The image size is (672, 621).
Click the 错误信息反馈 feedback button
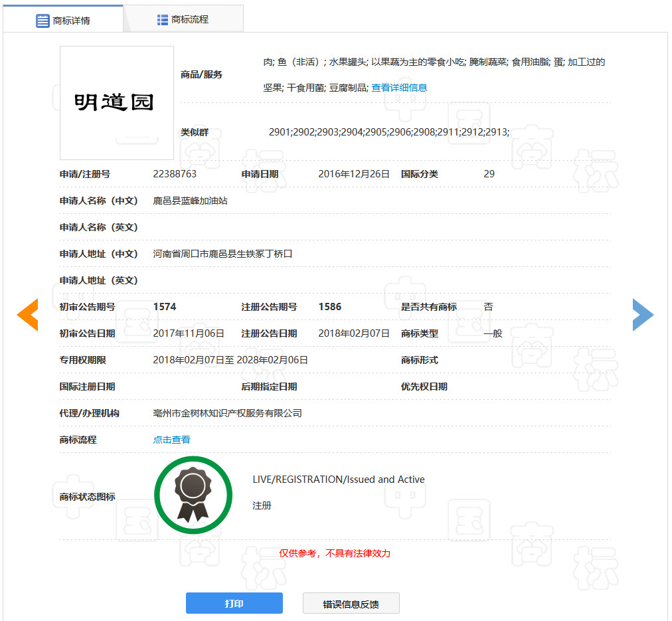click(351, 603)
